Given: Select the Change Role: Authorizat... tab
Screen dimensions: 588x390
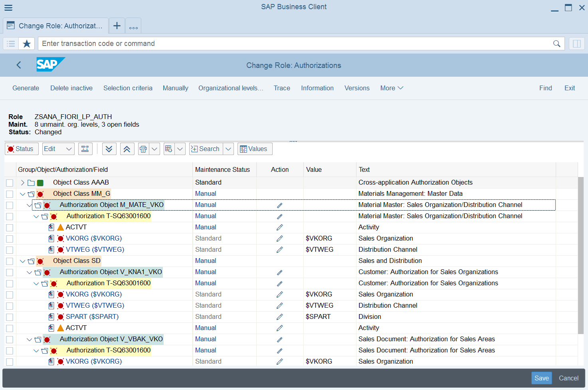Looking at the screenshot, I should (x=55, y=26).
